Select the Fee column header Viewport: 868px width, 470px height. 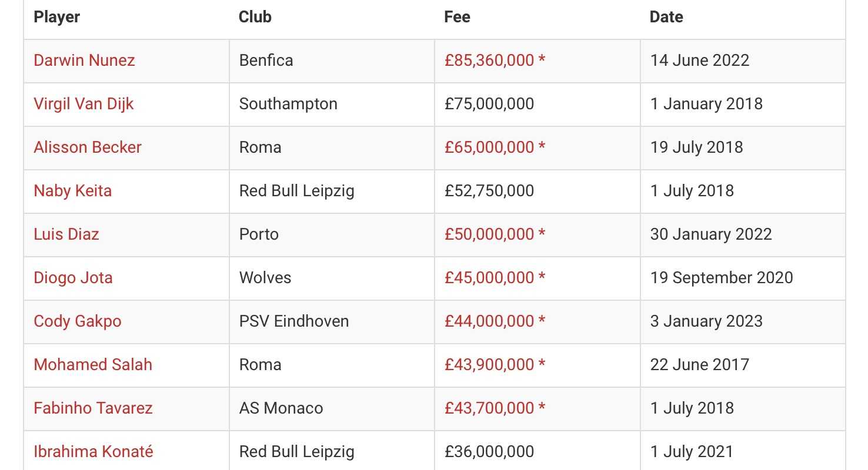[x=458, y=17]
